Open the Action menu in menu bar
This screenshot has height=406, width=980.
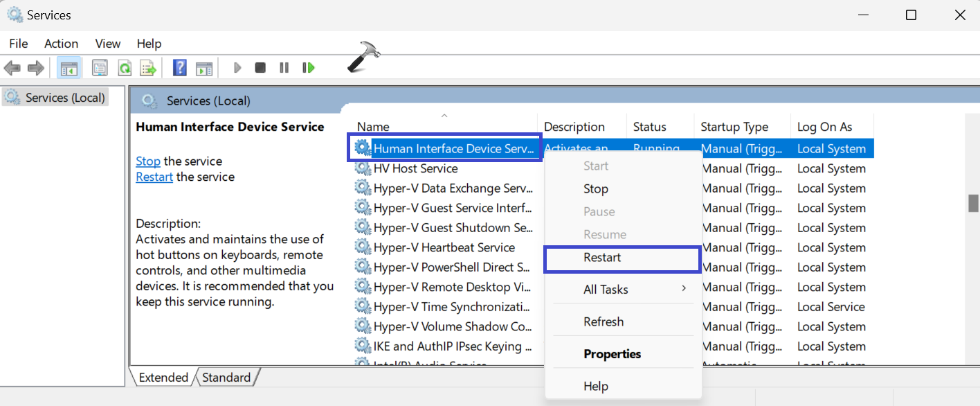pyautogui.click(x=61, y=44)
